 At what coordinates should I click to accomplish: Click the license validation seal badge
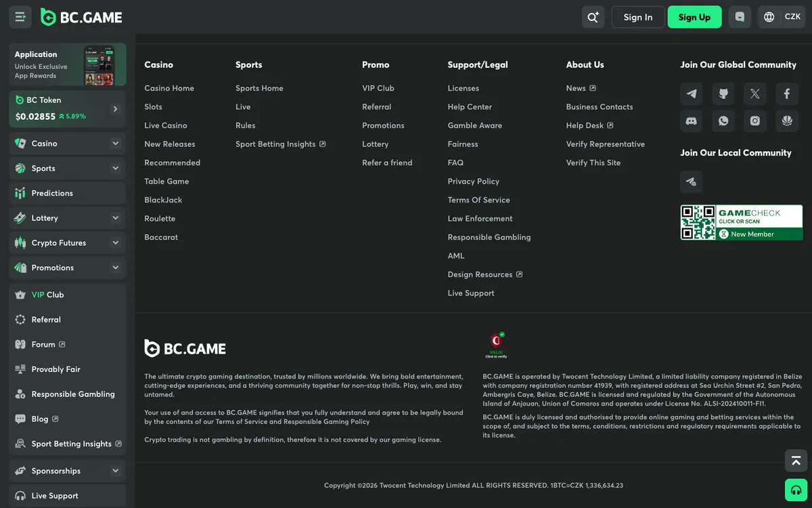[x=497, y=345]
